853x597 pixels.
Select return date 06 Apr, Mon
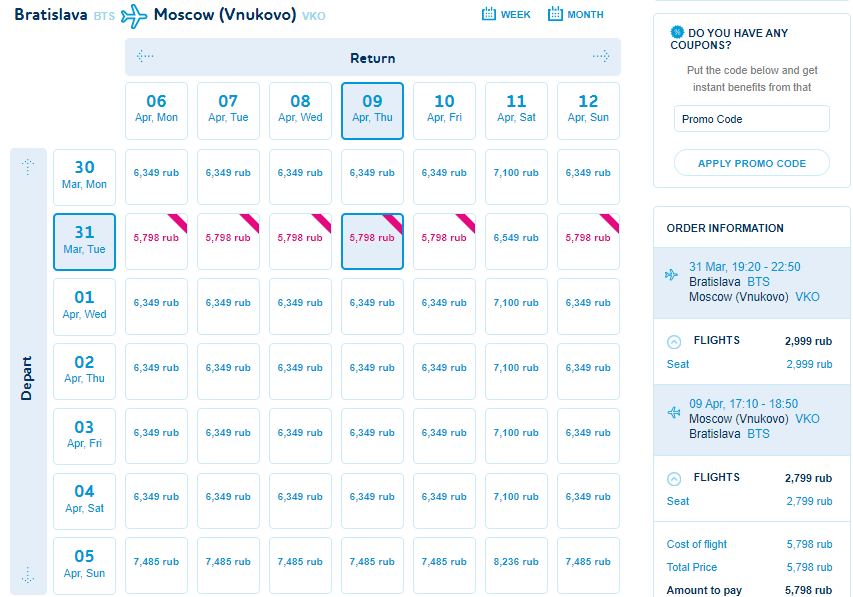[x=156, y=111]
